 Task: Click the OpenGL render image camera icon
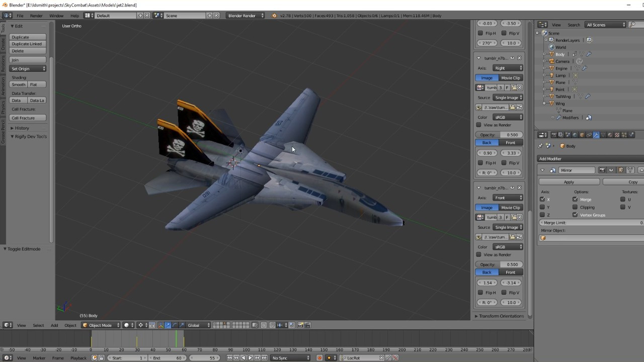[x=300, y=325]
